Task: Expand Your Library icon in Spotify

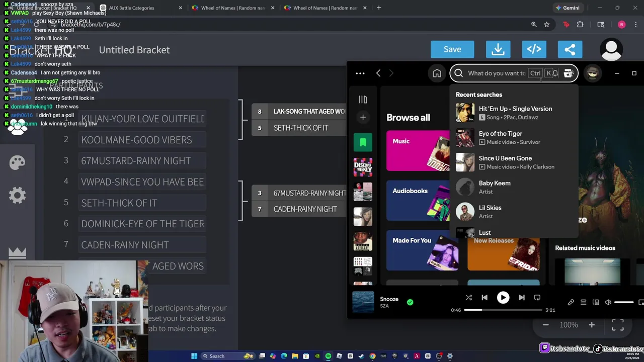Action: pyautogui.click(x=363, y=100)
